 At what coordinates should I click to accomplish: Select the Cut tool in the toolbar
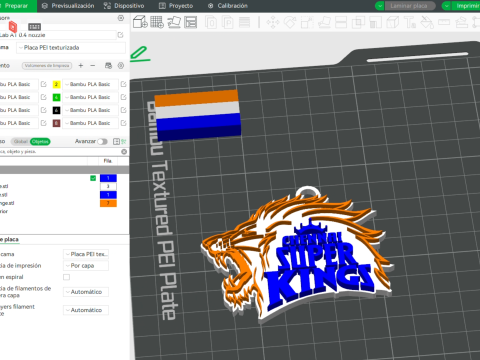[x=341, y=22]
